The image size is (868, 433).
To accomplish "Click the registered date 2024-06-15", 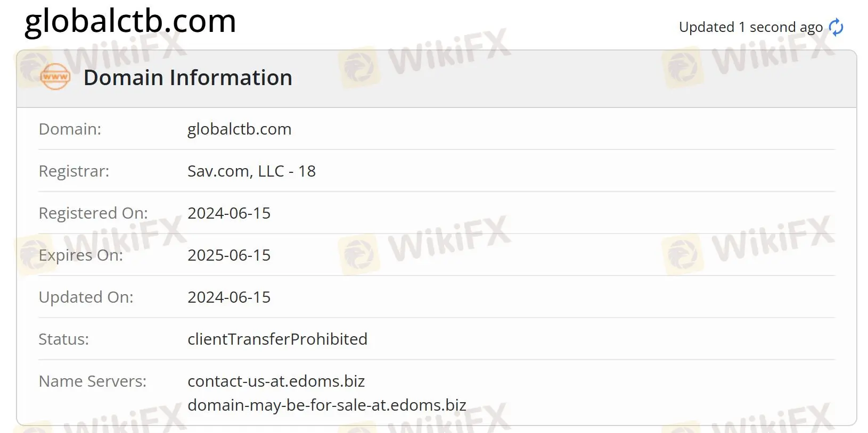I will coord(229,213).
